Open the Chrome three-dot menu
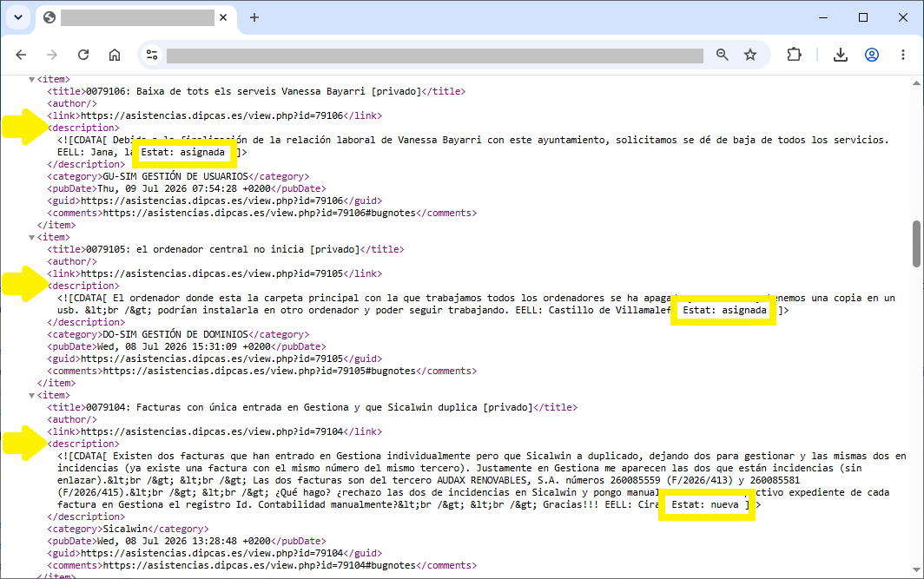Screen dimensions: 924x579 (903, 55)
